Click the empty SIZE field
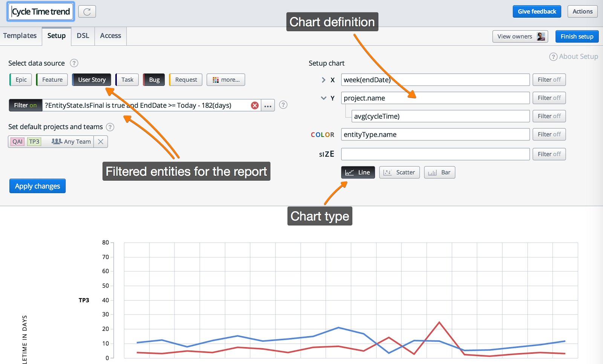The height and width of the screenshot is (364, 603). (435, 154)
